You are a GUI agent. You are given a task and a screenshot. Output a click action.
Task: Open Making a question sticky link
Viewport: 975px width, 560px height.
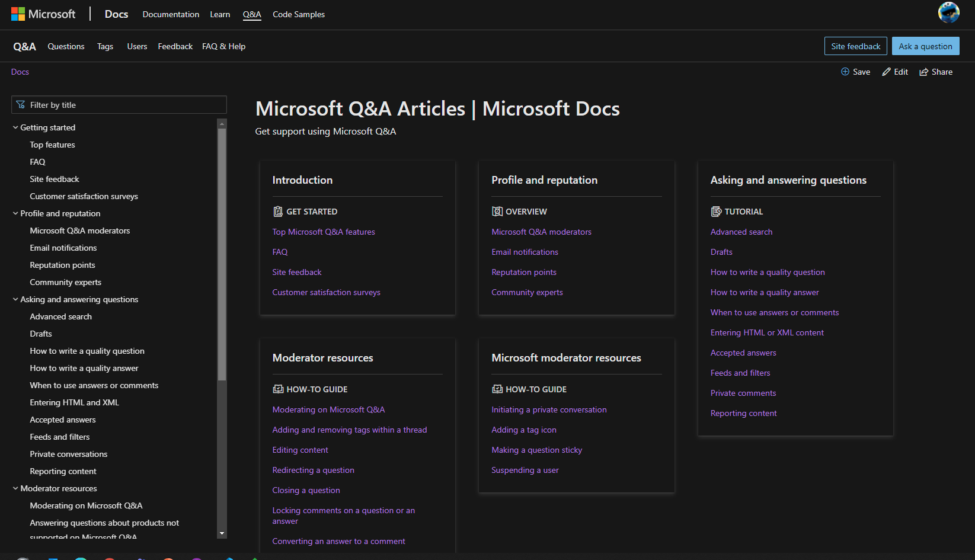coord(536,450)
